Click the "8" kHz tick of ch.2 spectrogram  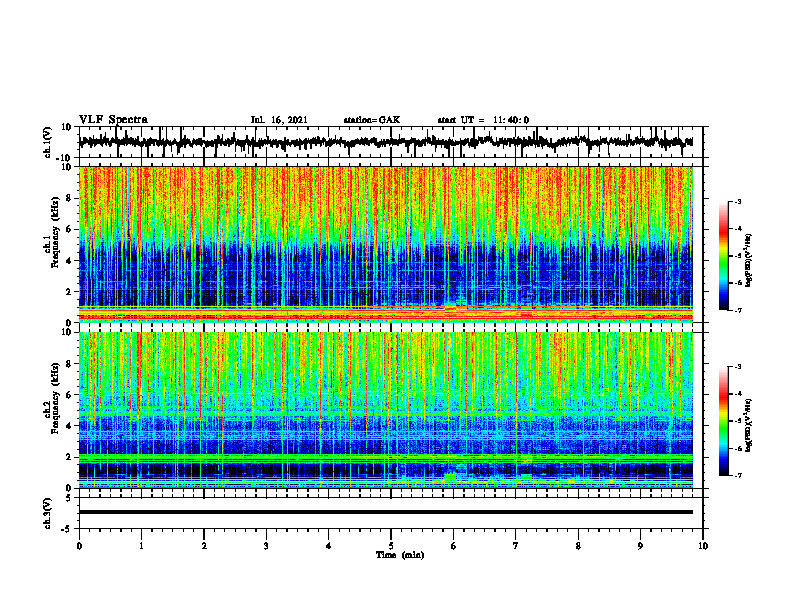click(70, 364)
